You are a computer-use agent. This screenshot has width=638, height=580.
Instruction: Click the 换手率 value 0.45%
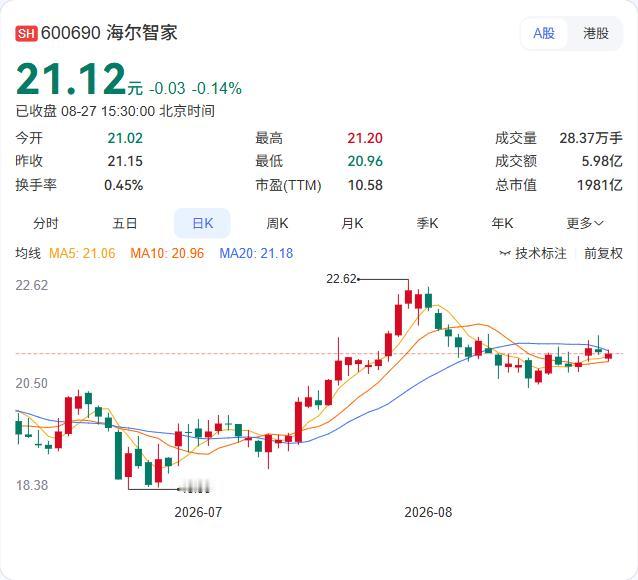click(123, 185)
